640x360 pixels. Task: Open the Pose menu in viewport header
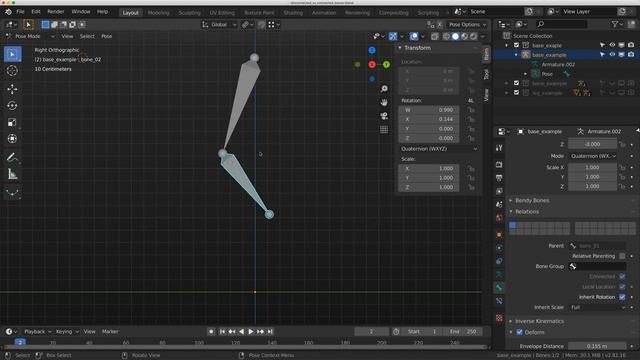pyautogui.click(x=107, y=36)
